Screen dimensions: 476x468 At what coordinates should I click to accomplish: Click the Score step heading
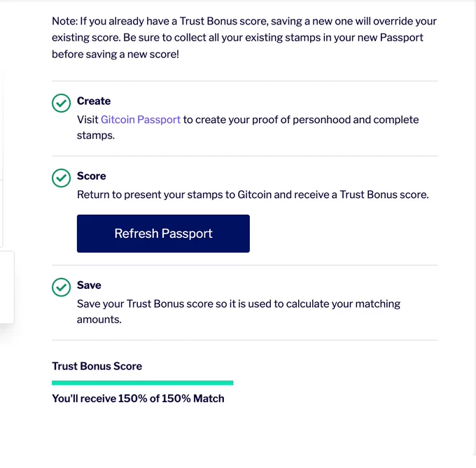tap(92, 176)
